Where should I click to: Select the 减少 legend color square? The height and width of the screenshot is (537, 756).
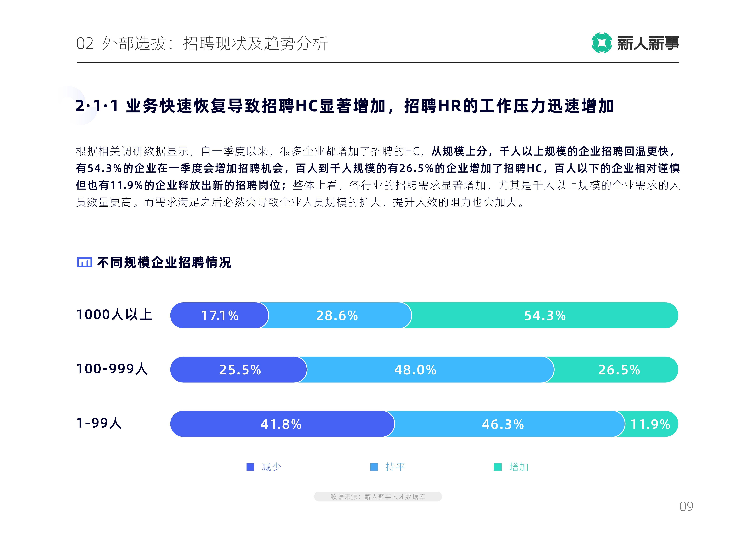[250, 467]
